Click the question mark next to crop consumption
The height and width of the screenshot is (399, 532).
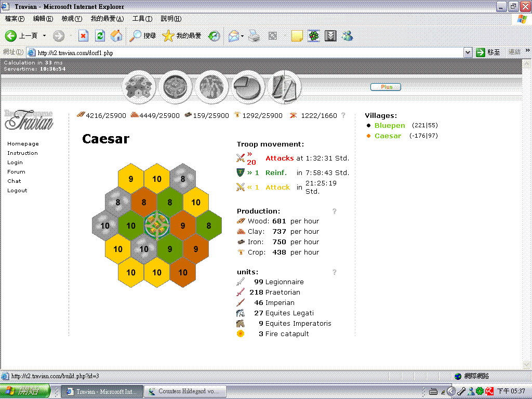343,115
